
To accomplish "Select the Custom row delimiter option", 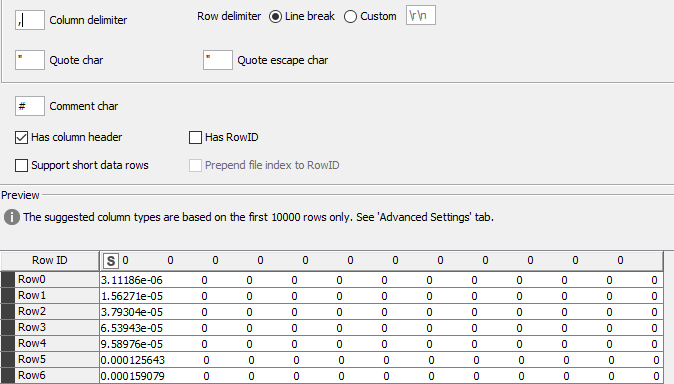I will 350,16.
